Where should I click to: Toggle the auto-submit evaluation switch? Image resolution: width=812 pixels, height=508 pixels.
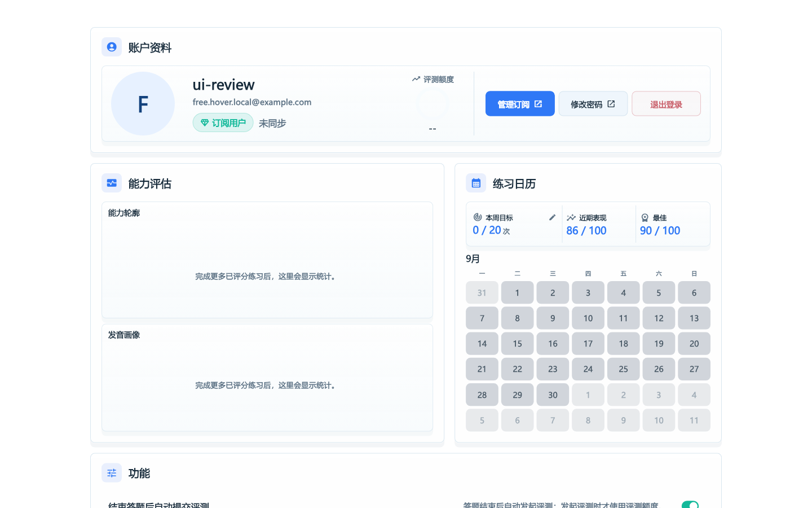click(690, 505)
